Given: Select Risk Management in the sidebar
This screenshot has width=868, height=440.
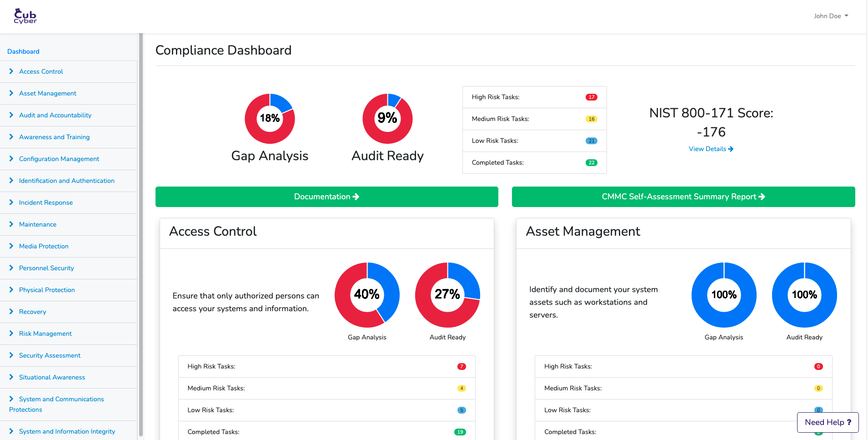Looking at the screenshot, I should coord(45,334).
